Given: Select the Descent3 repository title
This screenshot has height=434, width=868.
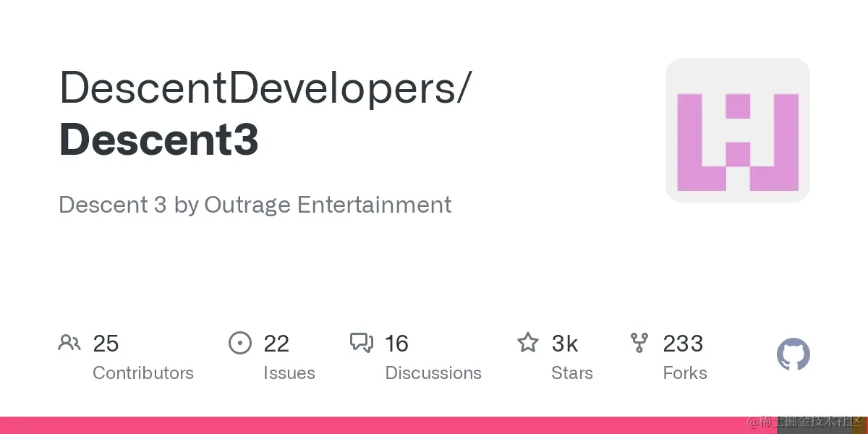Looking at the screenshot, I should tap(159, 140).
